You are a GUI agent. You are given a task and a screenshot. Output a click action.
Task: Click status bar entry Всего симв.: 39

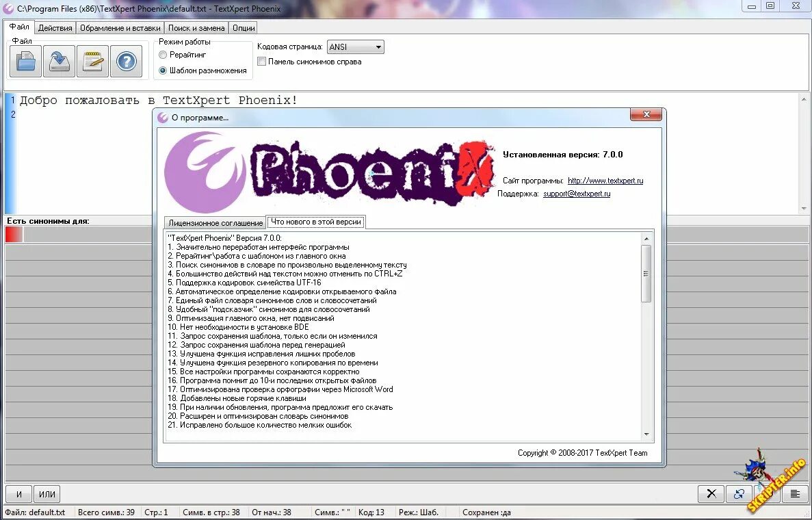click(x=106, y=512)
